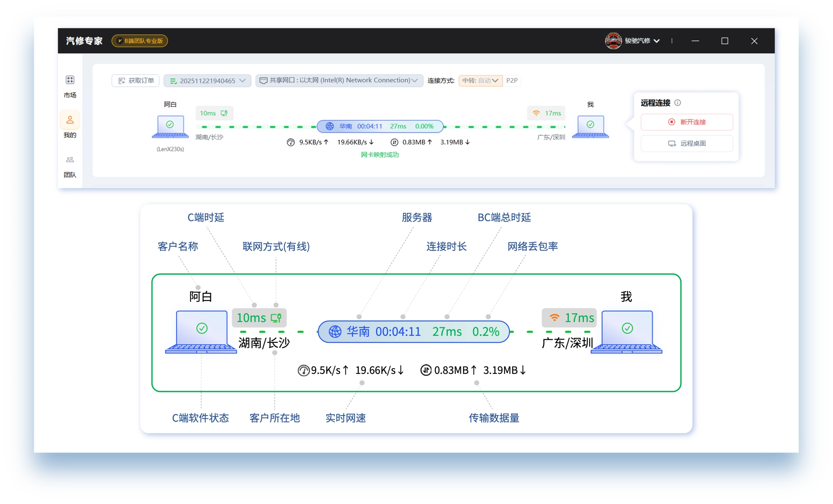
Task: Open the 团队 team sidebar icon
Action: click(70, 160)
